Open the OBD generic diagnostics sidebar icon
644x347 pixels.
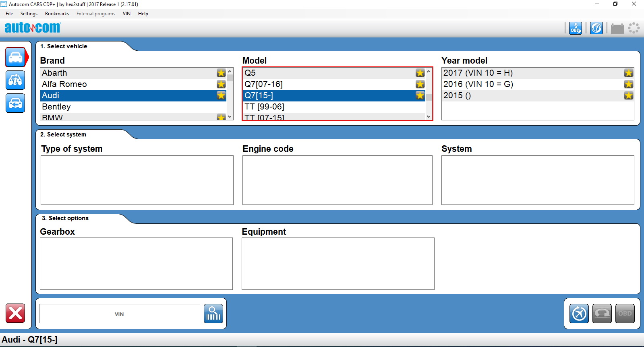coord(15,81)
